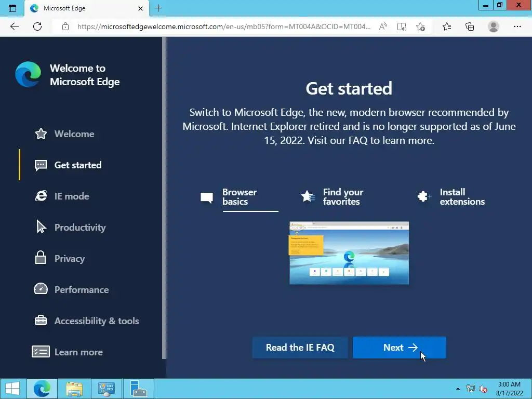The height and width of the screenshot is (399, 532).
Task: Open Productivity section
Action: (80, 228)
